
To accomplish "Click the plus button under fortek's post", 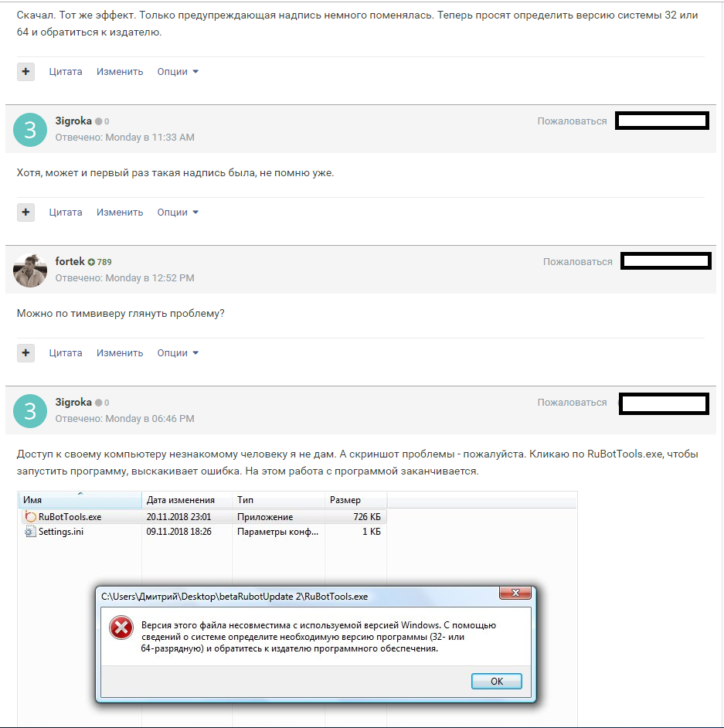I will click(x=26, y=353).
